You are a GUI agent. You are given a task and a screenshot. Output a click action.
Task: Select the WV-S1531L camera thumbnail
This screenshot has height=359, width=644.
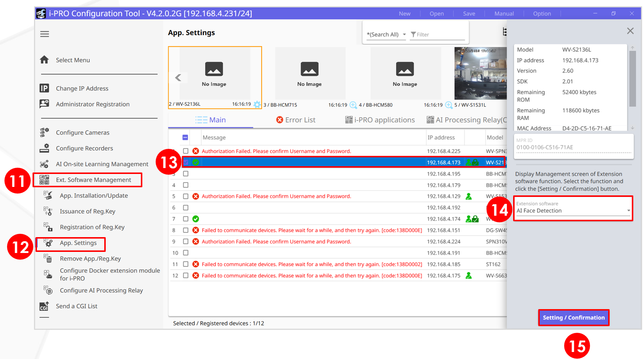[480, 73]
